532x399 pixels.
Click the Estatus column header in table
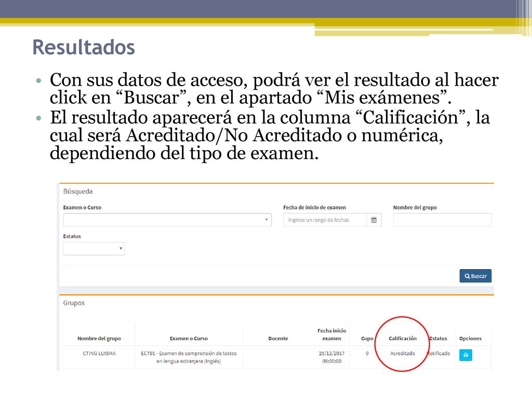[438, 338]
